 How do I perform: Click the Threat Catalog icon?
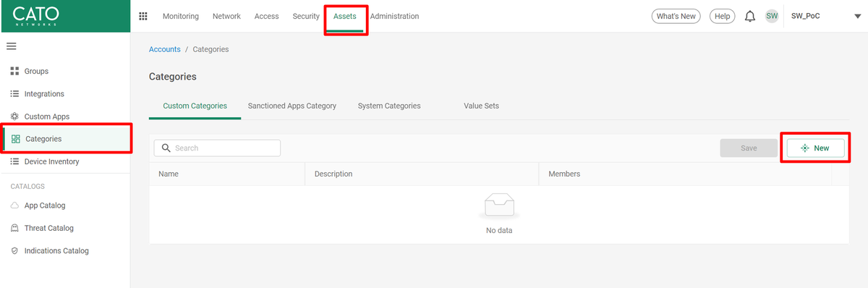point(14,228)
